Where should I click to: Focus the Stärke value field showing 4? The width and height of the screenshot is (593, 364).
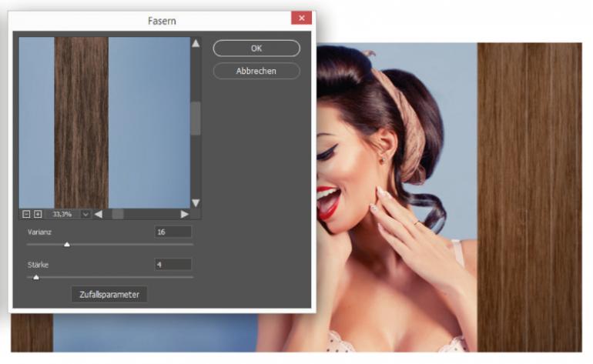coord(173,265)
